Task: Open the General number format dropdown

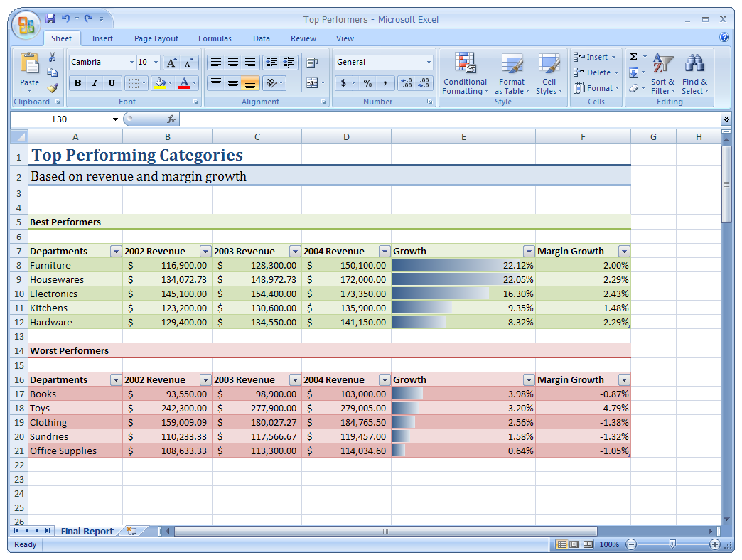Action: [x=429, y=62]
